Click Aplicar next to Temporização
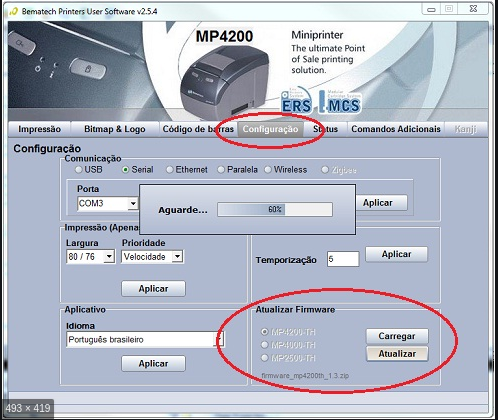Screen dimensions: 498x420 [x=396, y=254]
